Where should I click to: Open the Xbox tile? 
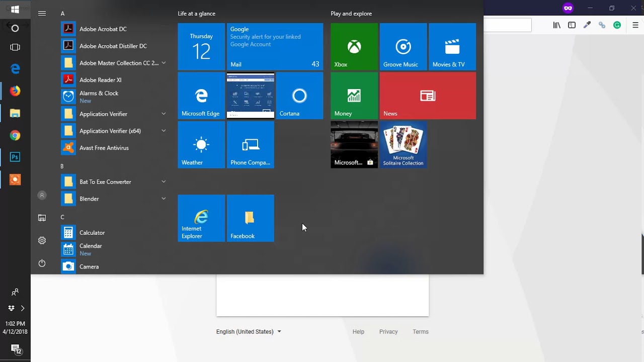(354, 46)
